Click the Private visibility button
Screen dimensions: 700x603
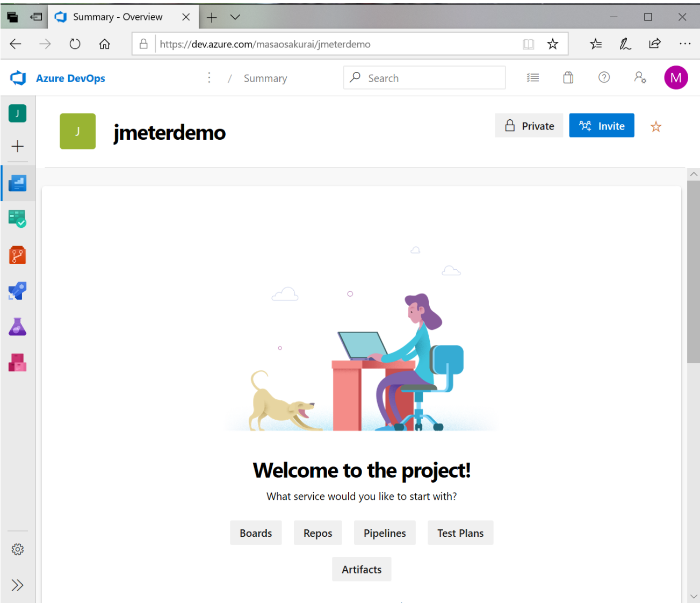click(529, 126)
